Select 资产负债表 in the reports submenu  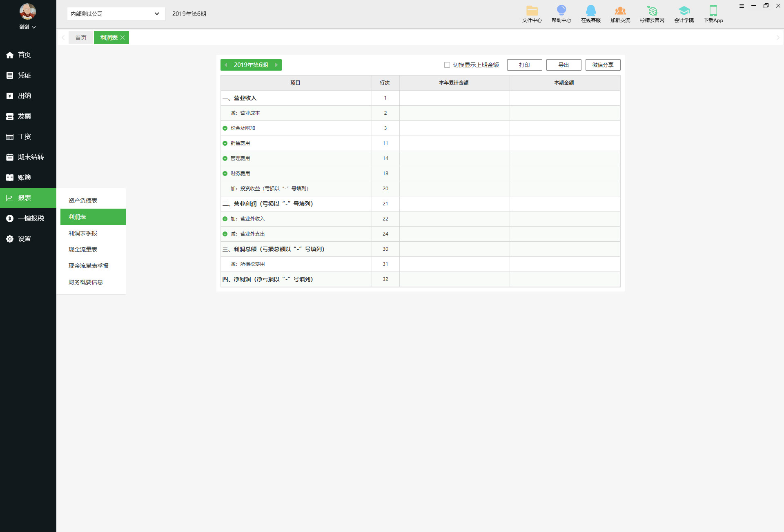[83, 200]
